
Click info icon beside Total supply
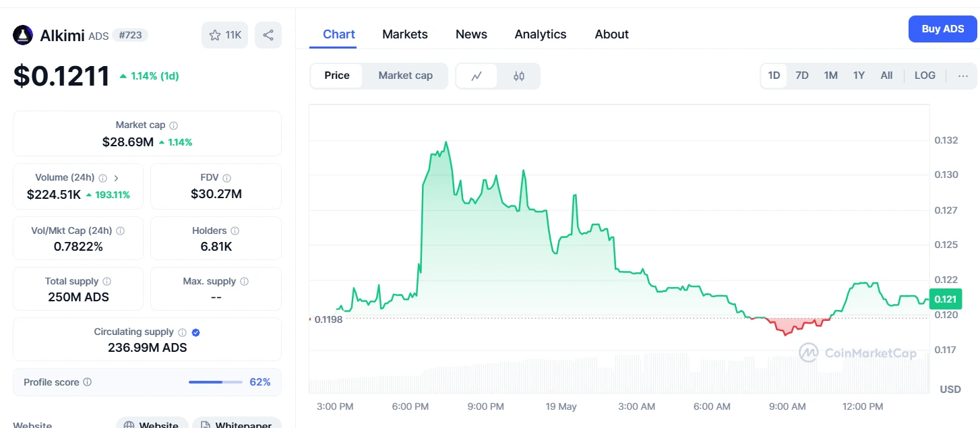[106, 281]
